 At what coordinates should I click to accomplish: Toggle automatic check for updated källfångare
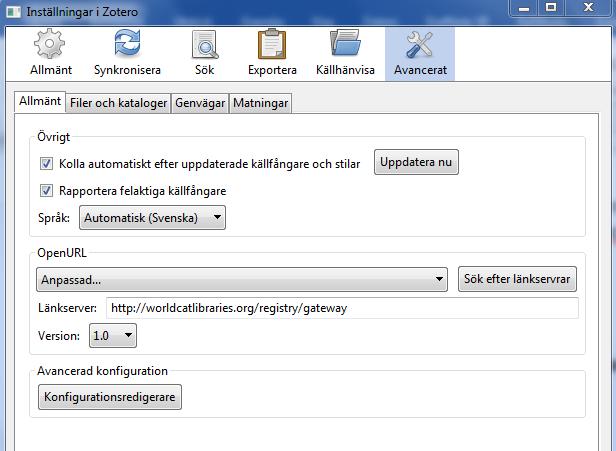pyautogui.click(x=46, y=163)
